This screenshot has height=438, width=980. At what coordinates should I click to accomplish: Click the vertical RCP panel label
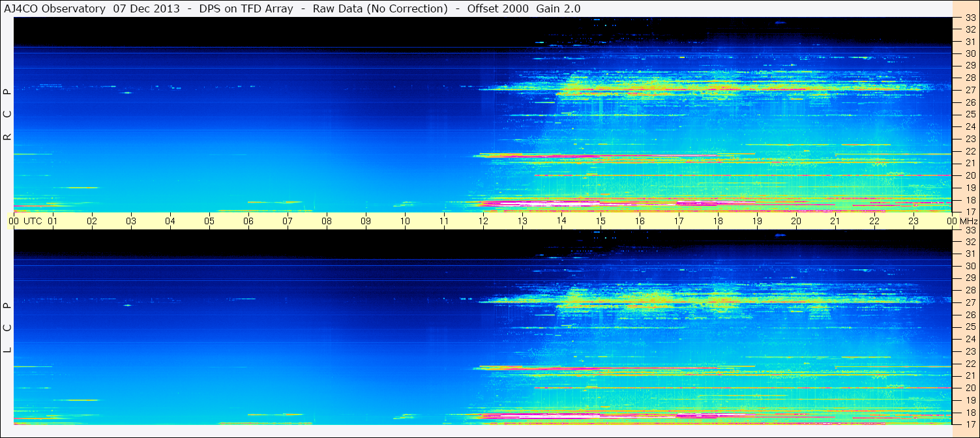coord(7,114)
